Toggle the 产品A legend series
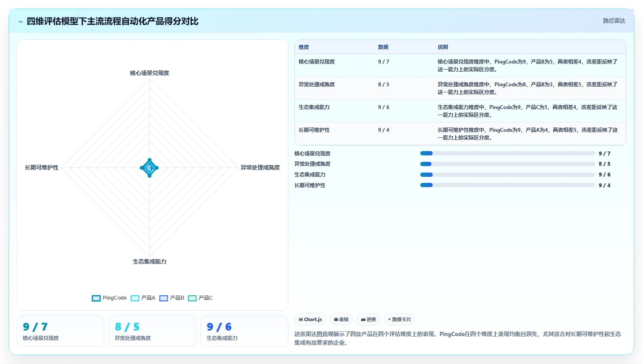Image resolution: width=643 pixels, height=364 pixels. 143,298
